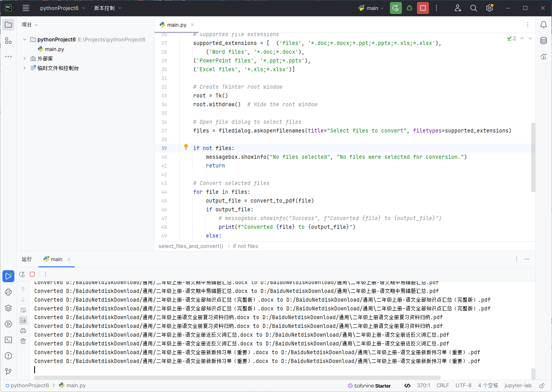The width and height of the screenshot is (552, 392).
Task: Open the Python Packages tool window
Action: [8, 292]
